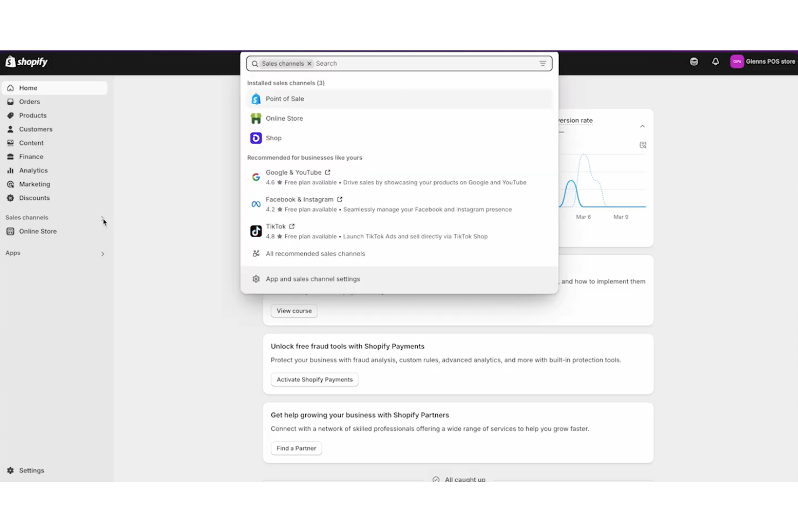
Task: View All recommended sales channels
Action: pos(400,254)
